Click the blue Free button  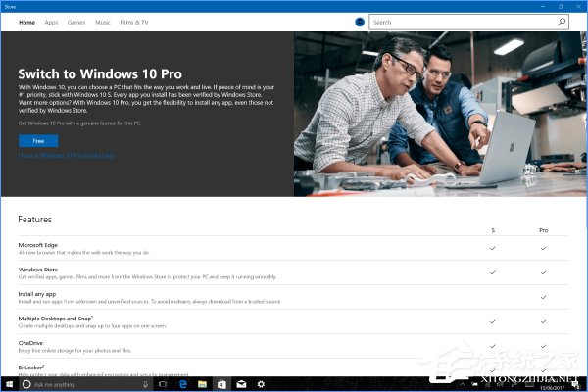pos(38,140)
